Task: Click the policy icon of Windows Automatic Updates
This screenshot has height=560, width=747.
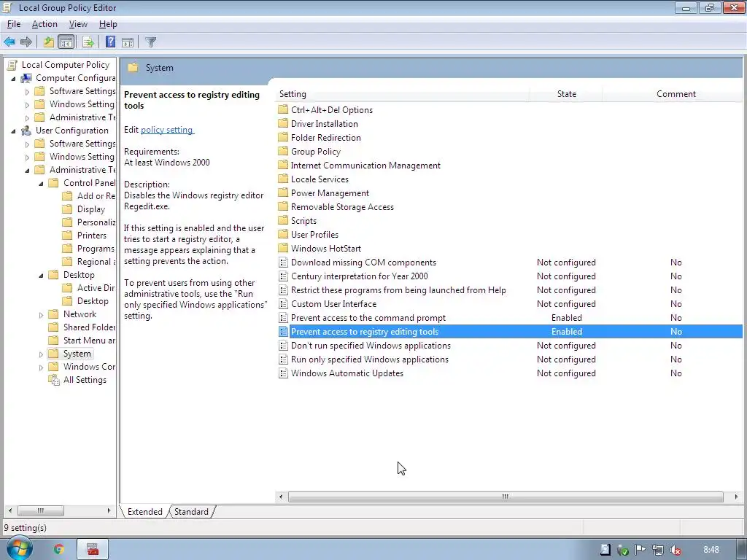Action: click(283, 373)
